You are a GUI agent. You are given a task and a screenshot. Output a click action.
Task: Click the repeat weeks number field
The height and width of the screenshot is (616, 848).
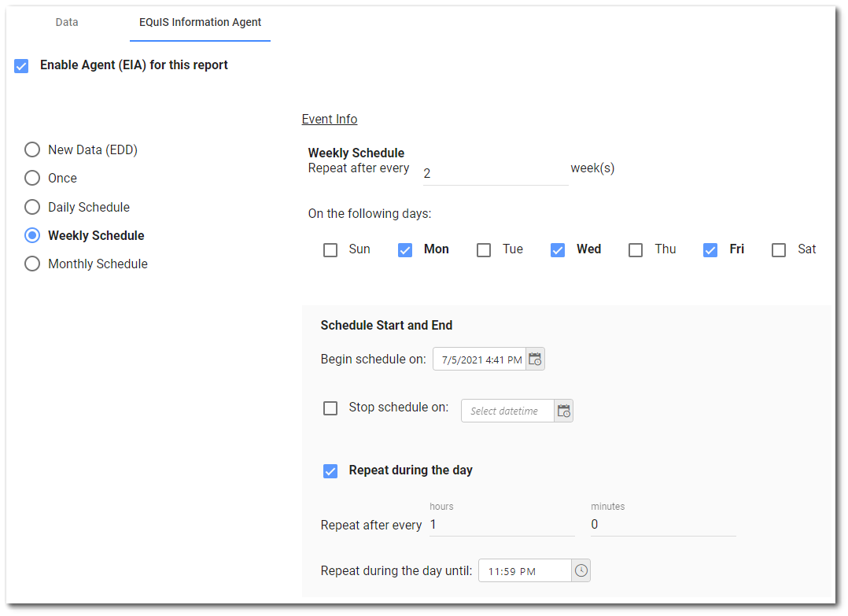pyautogui.click(x=494, y=173)
